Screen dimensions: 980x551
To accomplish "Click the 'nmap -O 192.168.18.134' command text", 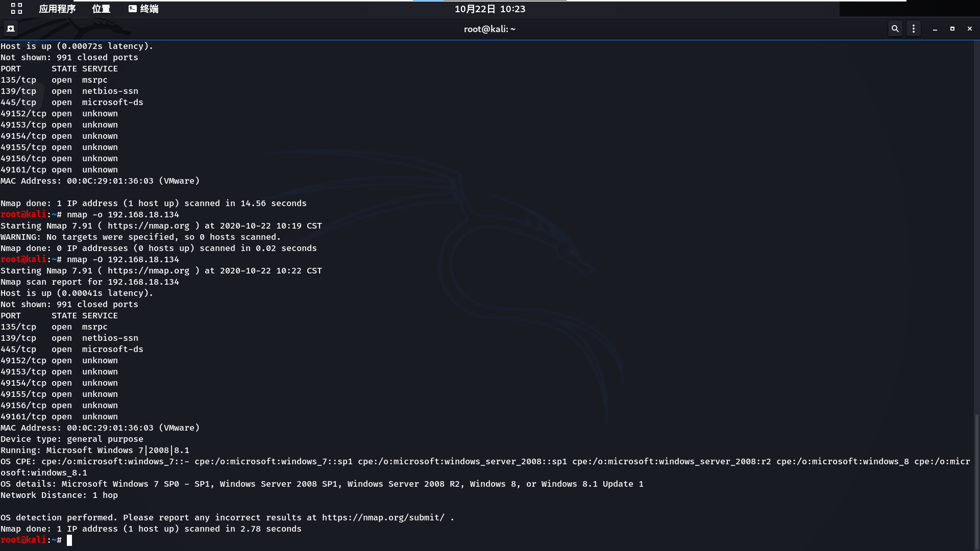I will [122, 259].
